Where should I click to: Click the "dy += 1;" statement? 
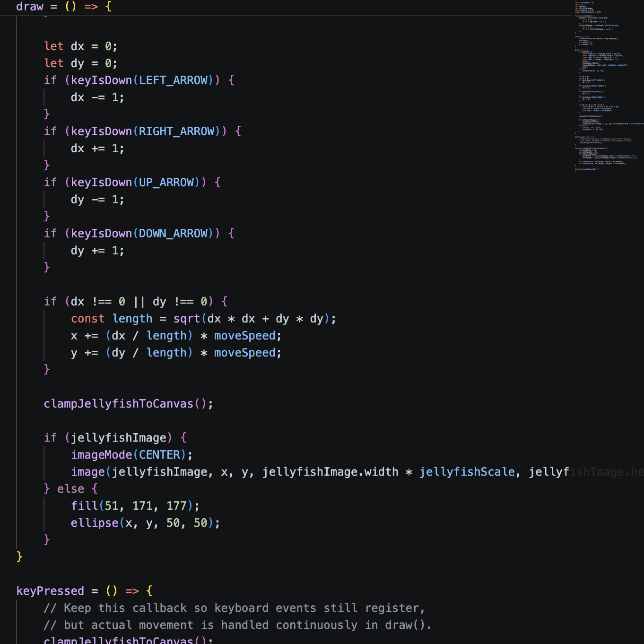97,251
